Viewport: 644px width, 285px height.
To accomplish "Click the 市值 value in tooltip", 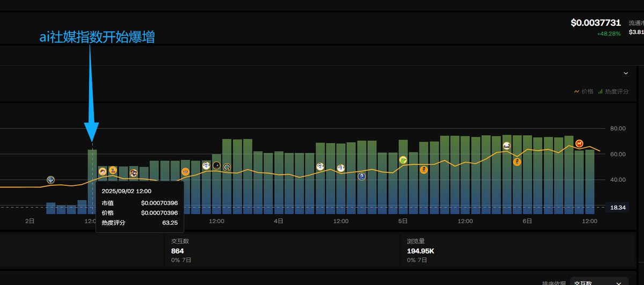I will coord(159,203).
